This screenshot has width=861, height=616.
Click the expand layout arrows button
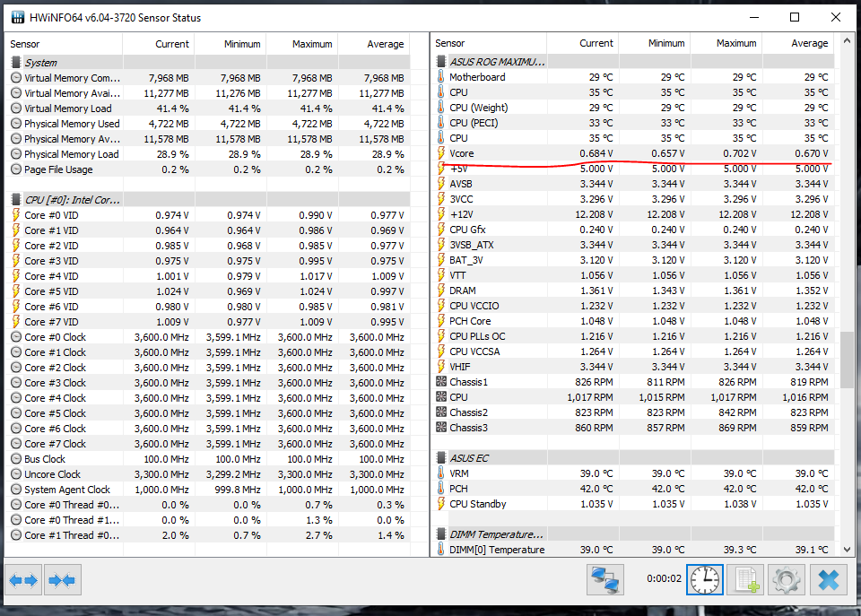tap(23, 580)
